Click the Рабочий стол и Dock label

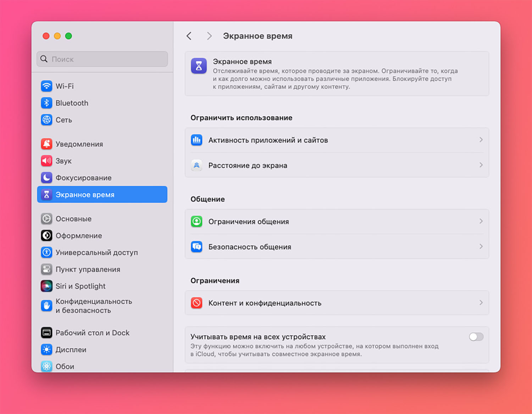[93, 333]
